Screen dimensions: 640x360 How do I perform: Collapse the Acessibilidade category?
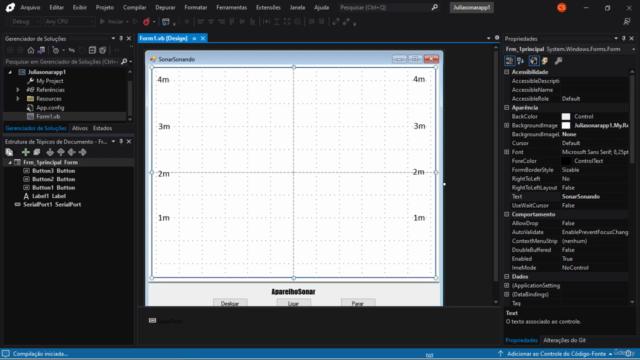(507, 72)
